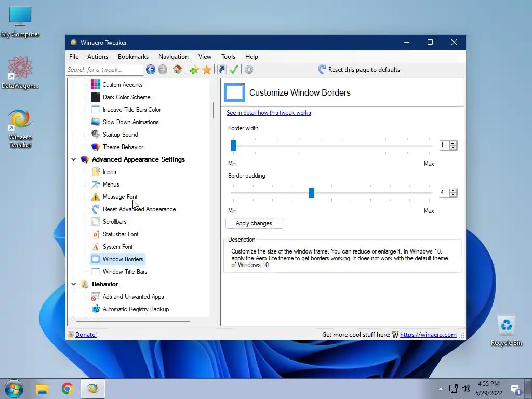Collapse the Advanced Appearance Settings node
This screenshot has height=399, width=532.
73,159
